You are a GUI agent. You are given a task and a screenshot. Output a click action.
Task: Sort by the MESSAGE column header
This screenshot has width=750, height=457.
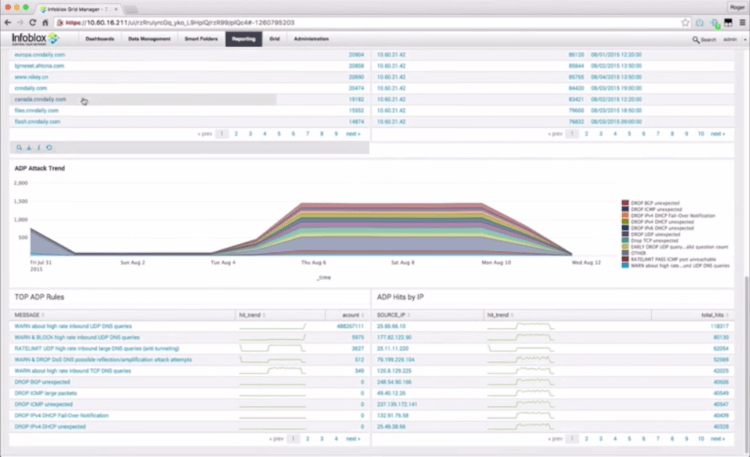[26, 314]
